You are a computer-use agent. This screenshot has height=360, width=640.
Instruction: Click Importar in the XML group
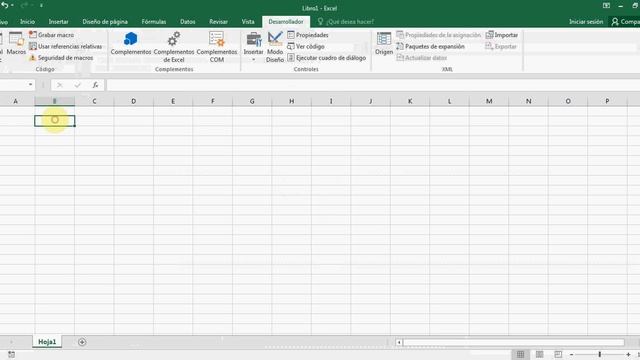pos(502,35)
